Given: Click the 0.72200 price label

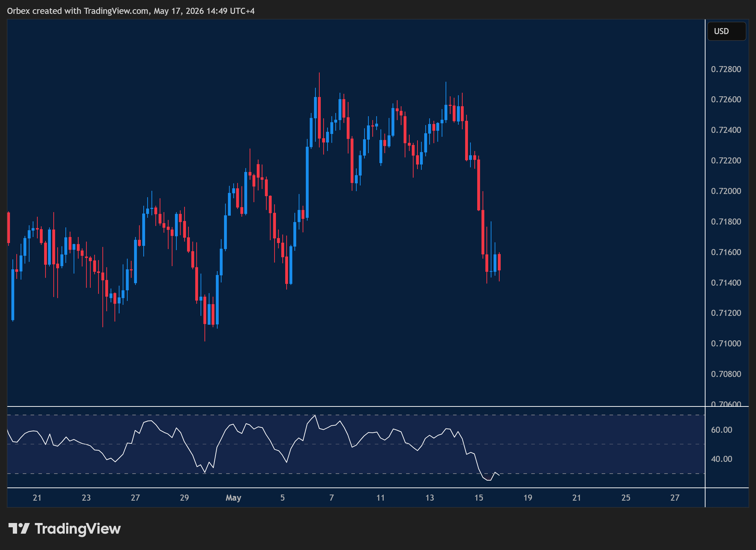Looking at the screenshot, I should (x=726, y=161).
